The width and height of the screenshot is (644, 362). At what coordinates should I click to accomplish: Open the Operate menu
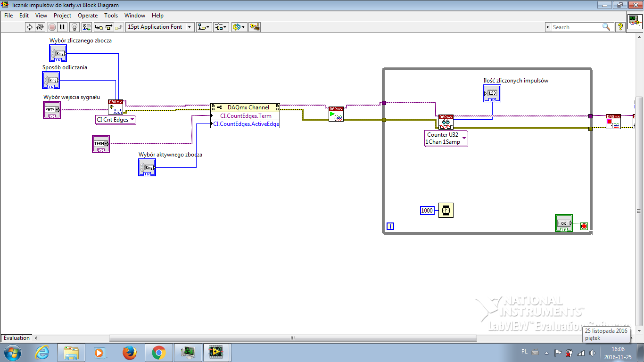pyautogui.click(x=88, y=16)
